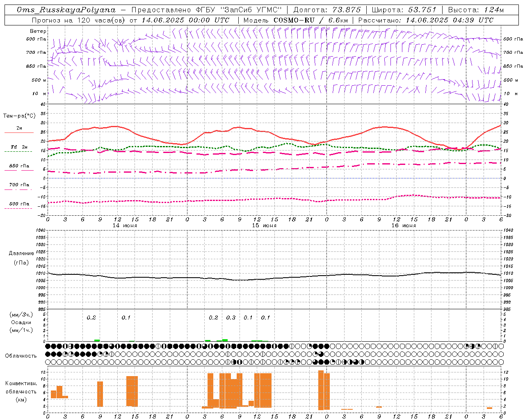Click the Осадки precipitation label

click(x=21, y=322)
